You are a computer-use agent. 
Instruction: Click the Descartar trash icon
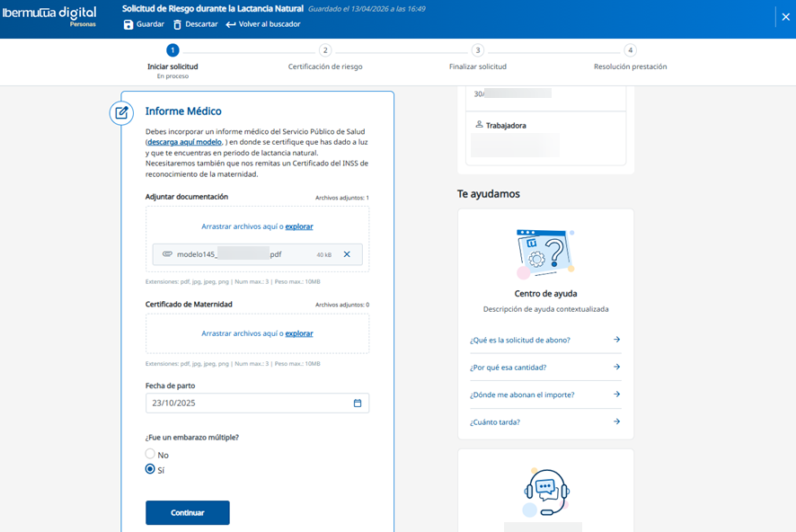point(177,24)
